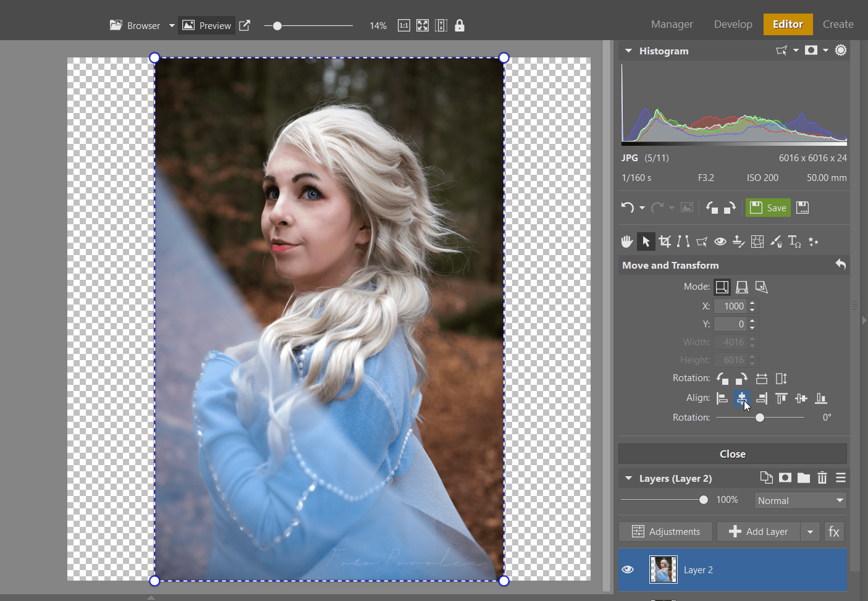The image size is (868, 601).
Task: Open layer effects with the fx button
Action: [x=834, y=531]
